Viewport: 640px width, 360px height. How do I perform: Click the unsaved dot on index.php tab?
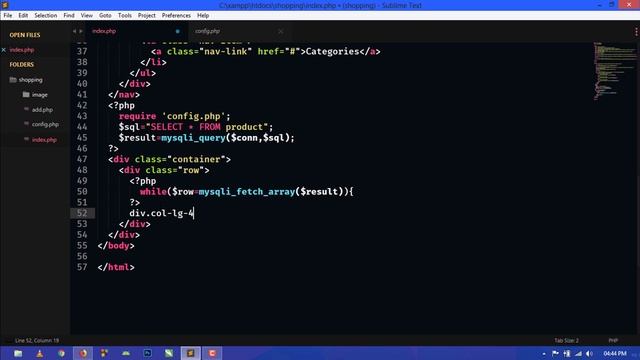[178, 31]
